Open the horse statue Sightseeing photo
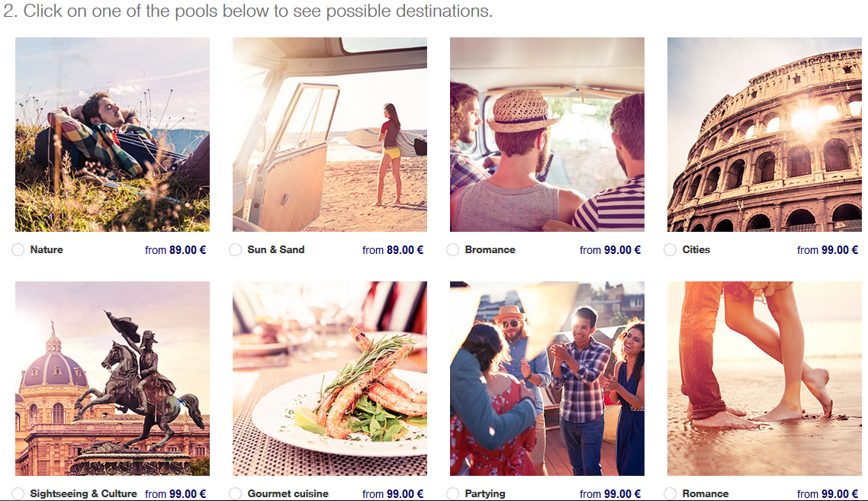Screen dimensions: 868x501 pyautogui.click(x=112, y=379)
